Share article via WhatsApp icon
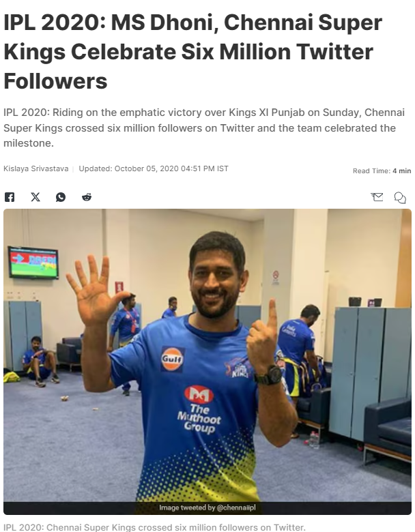This screenshot has width=415, height=532. pyautogui.click(x=61, y=197)
